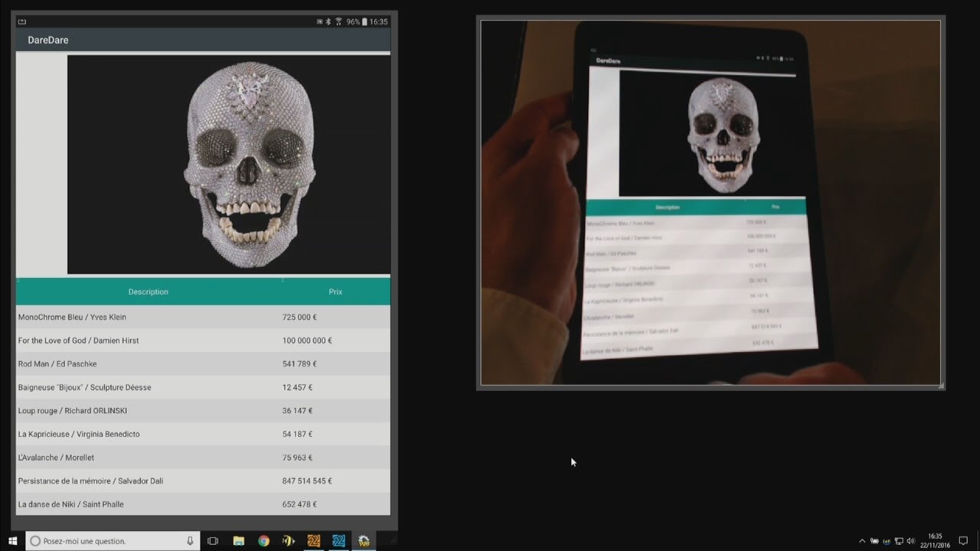The height and width of the screenshot is (551, 980).
Task: Select row La danse de Niki / Saint Phalle
Action: click(x=203, y=504)
